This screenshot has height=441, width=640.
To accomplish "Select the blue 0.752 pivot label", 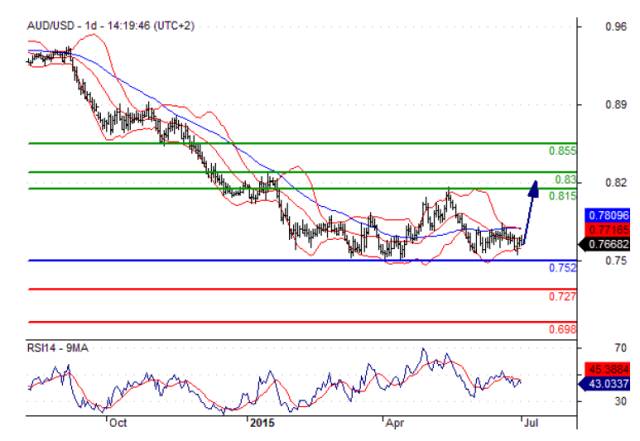I will (563, 269).
